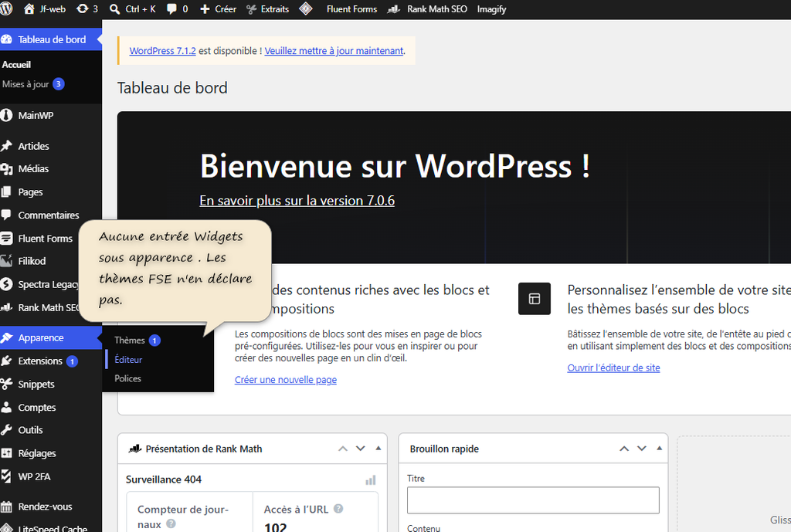Click the help icon beside Compteur de journaux
791x532 pixels.
pyautogui.click(x=171, y=524)
